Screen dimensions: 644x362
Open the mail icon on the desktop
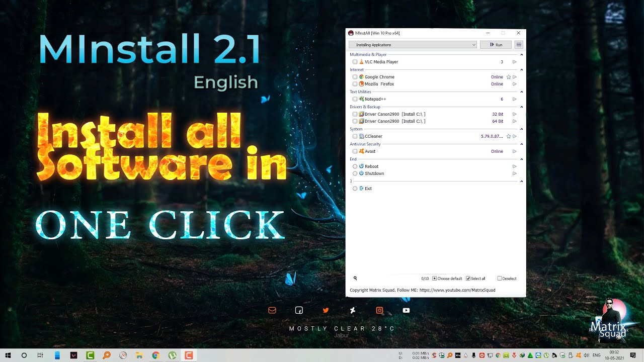[x=272, y=310]
